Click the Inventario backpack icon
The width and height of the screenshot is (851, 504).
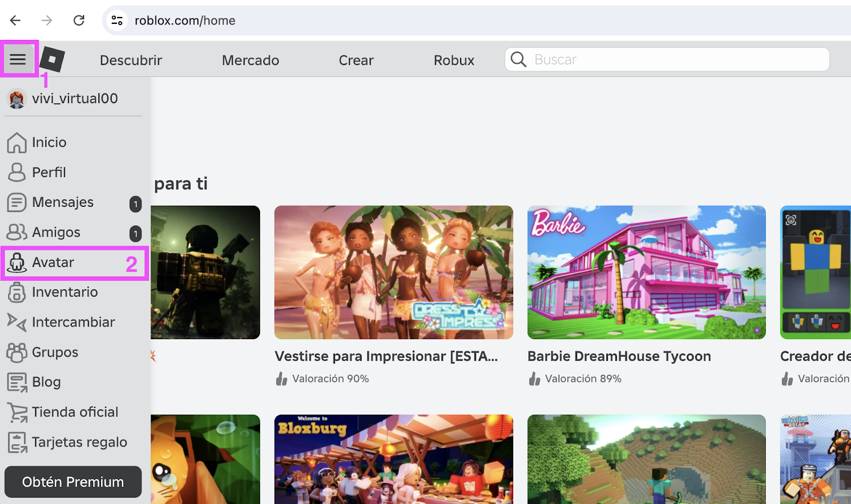click(16, 292)
